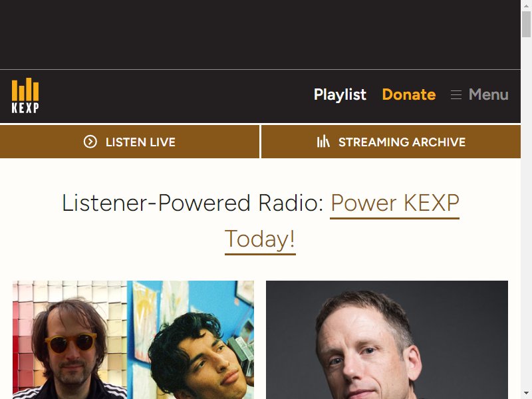532x399 pixels.
Task: Follow the underlined Today! link
Action: click(x=260, y=239)
